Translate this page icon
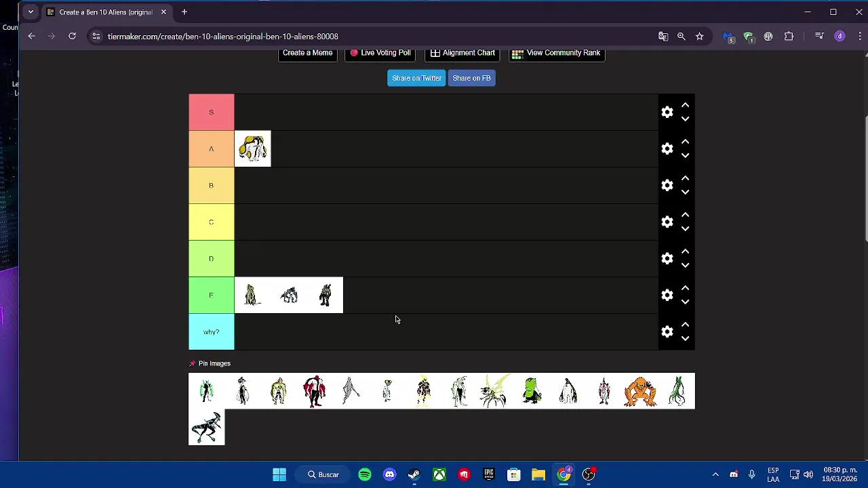This screenshot has width=868, height=488. (663, 36)
